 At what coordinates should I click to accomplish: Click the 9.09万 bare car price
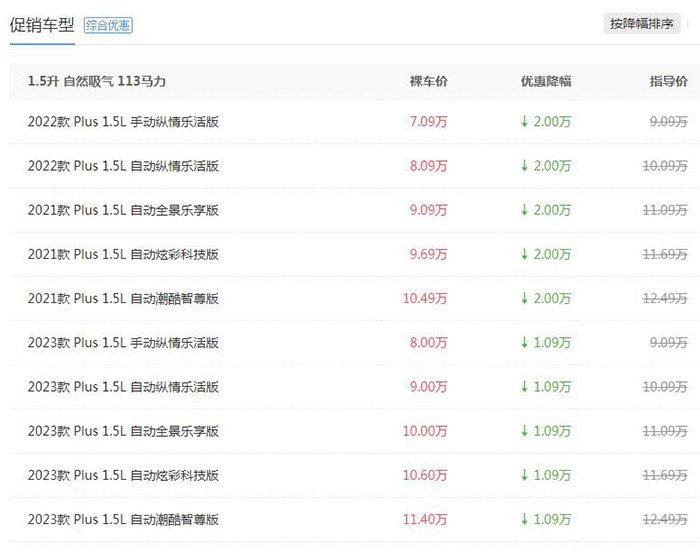[429, 210]
